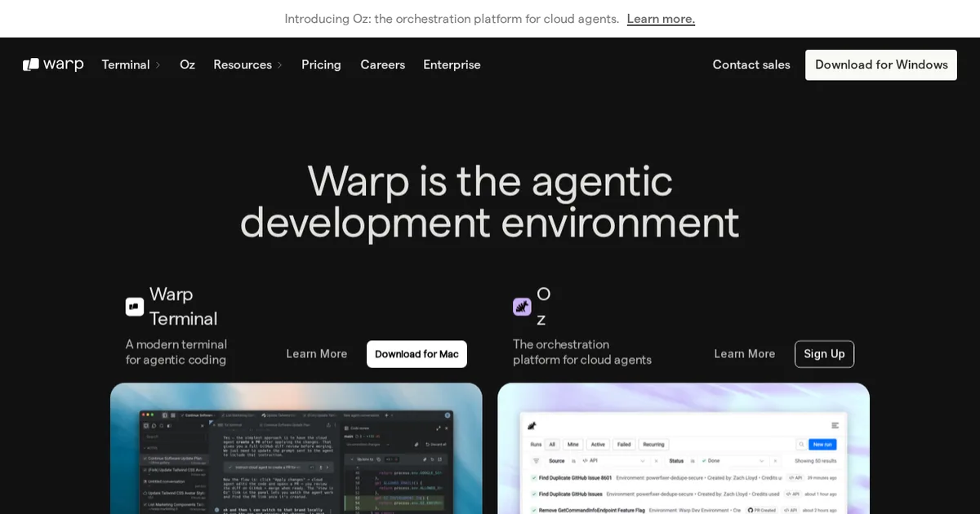Open the Careers page

tap(382, 64)
